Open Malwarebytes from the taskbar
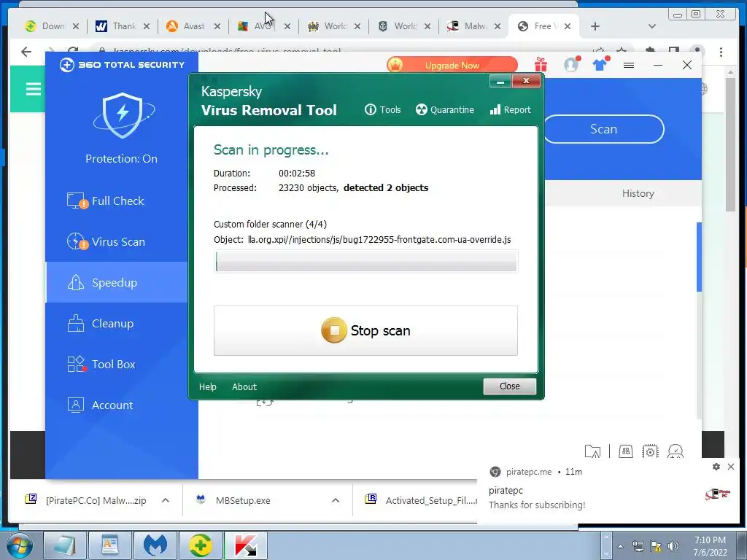 [155, 545]
